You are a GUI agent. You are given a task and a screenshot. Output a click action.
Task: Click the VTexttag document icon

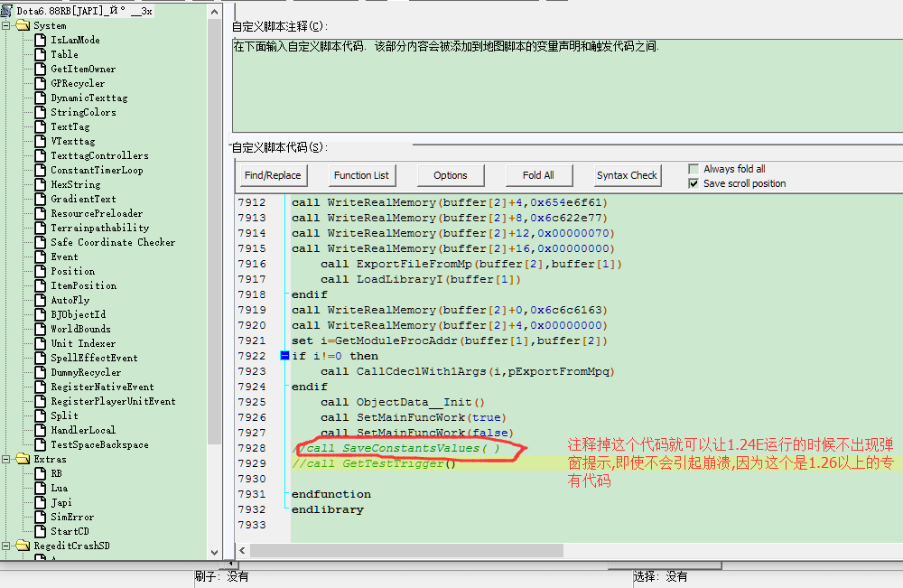pos(41,141)
